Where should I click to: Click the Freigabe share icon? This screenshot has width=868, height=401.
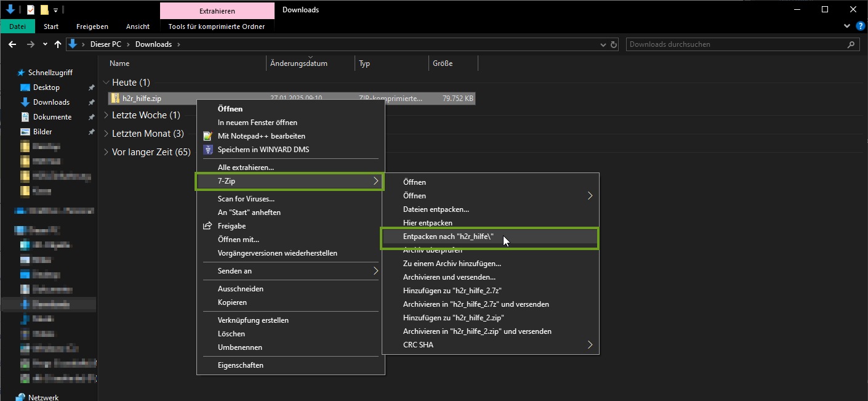[207, 226]
